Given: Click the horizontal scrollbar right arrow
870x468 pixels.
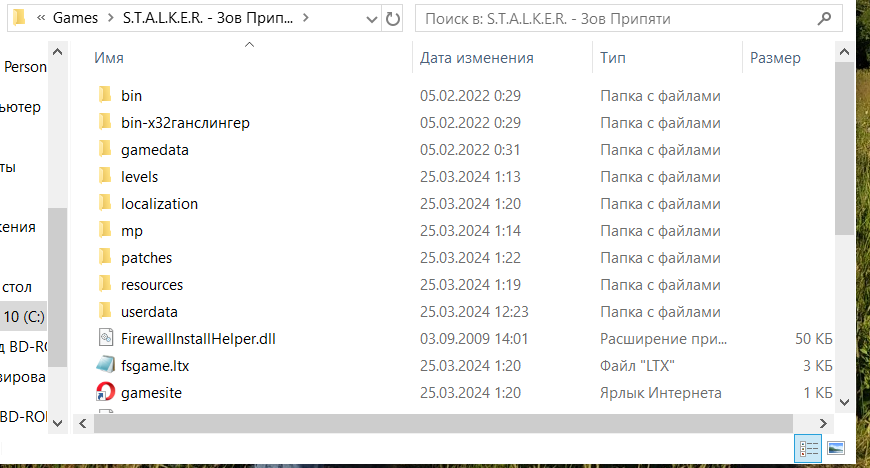Looking at the screenshot, I should [826, 423].
